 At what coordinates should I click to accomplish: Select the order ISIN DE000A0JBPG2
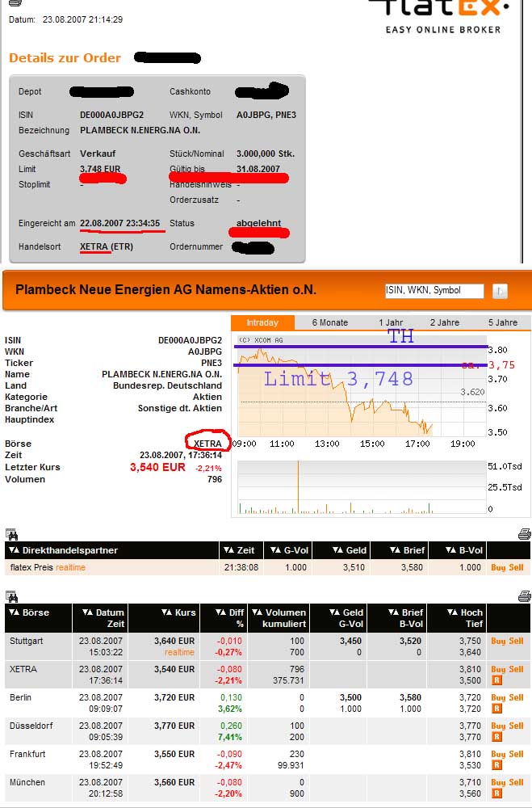coord(111,115)
